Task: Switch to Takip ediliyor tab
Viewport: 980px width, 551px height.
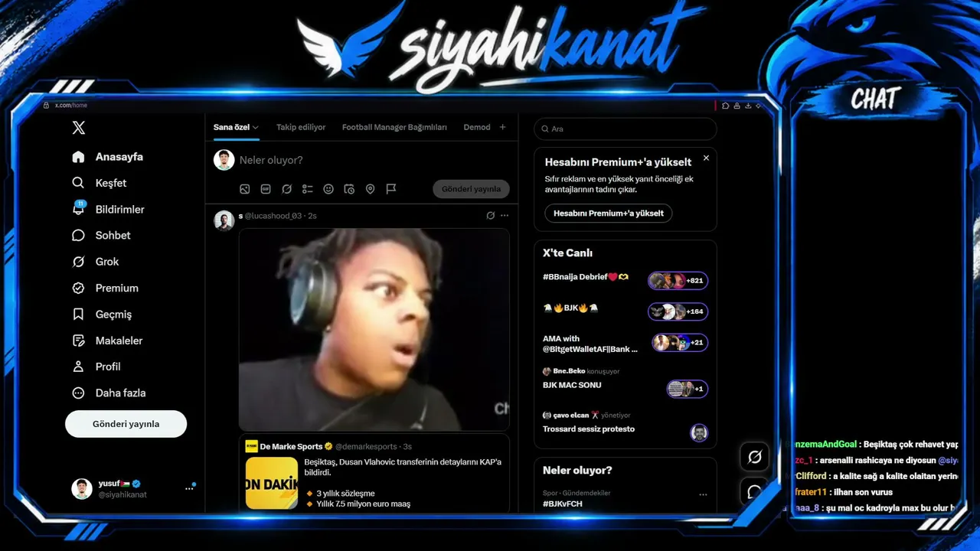Action: coord(301,127)
